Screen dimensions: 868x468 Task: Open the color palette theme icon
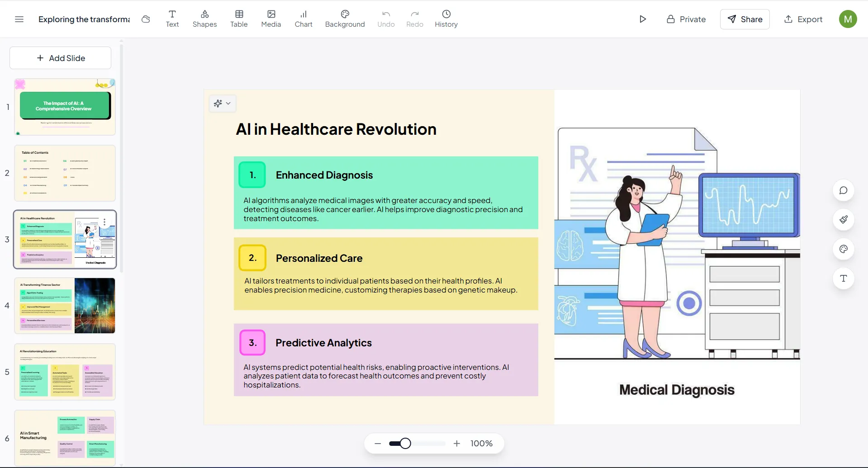click(x=844, y=249)
